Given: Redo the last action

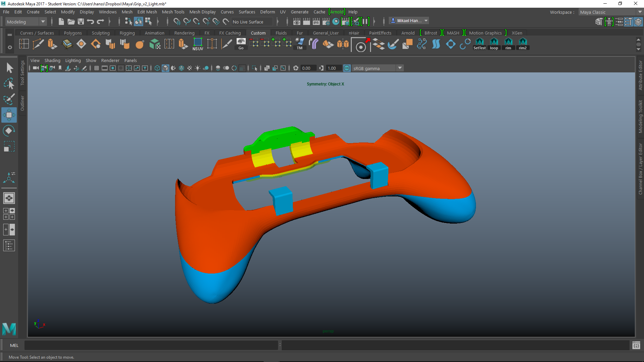Looking at the screenshot, I should 100,22.
